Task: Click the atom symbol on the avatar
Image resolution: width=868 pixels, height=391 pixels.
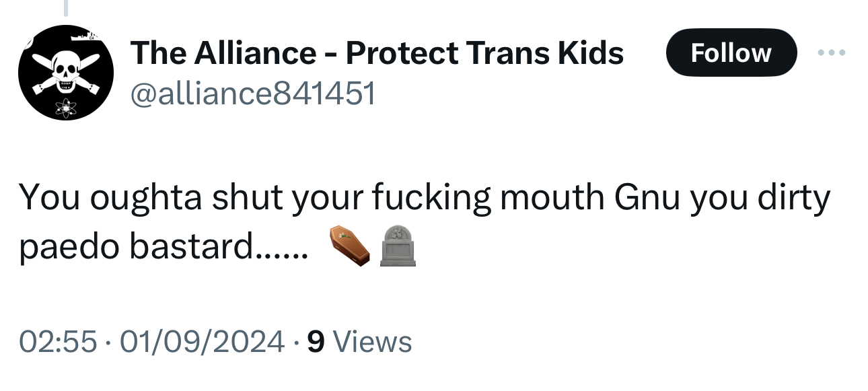Action: coord(65,108)
